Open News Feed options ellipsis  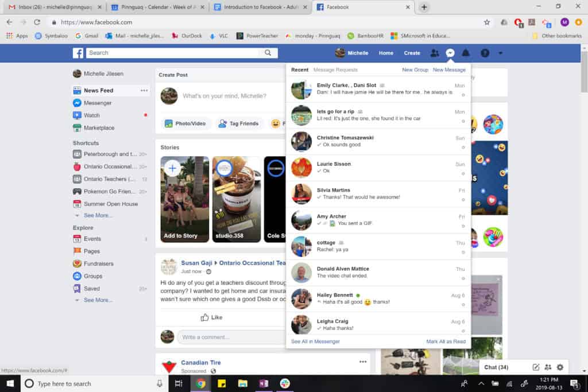coord(144,90)
